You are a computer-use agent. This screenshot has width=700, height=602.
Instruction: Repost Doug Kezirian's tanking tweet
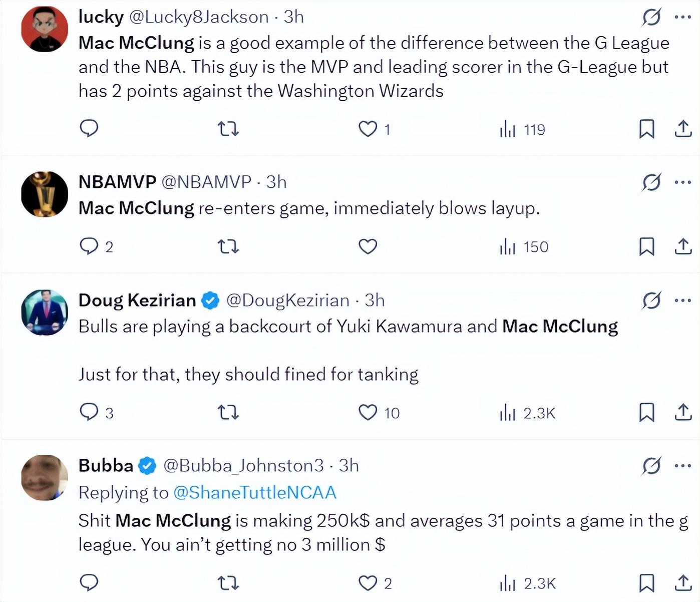(x=228, y=413)
